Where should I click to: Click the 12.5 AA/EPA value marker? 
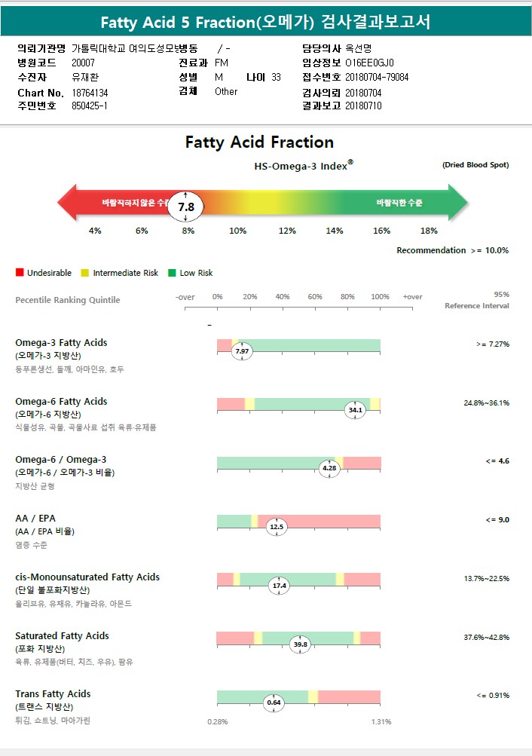coord(277,527)
